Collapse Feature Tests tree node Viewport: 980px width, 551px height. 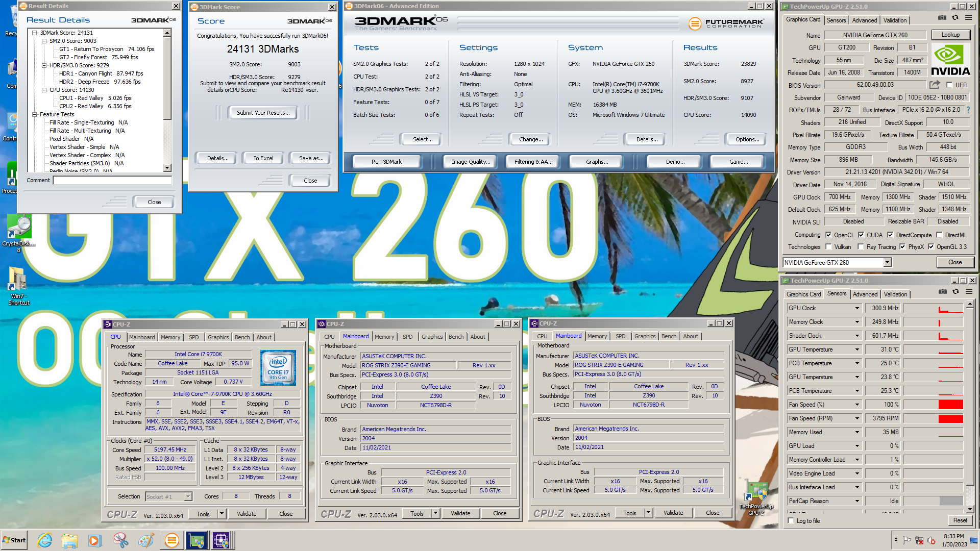(x=35, y=114)
